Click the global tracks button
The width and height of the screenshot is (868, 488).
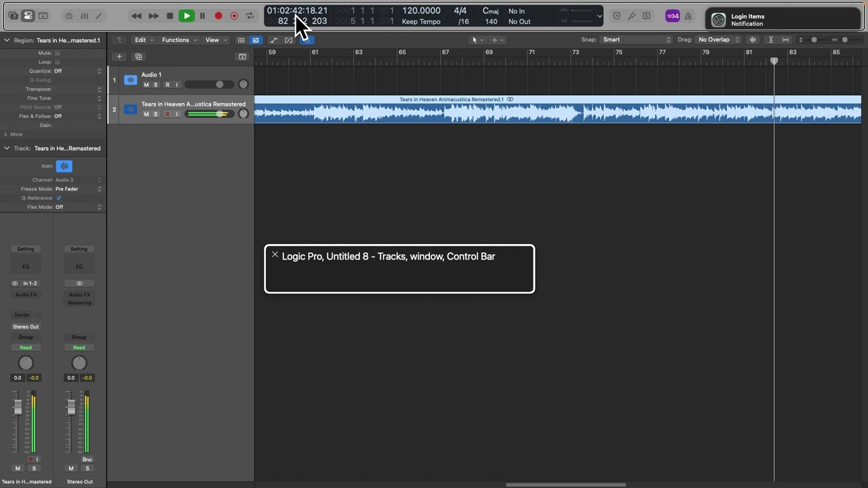pyautogui.click(x=242, y=57)
